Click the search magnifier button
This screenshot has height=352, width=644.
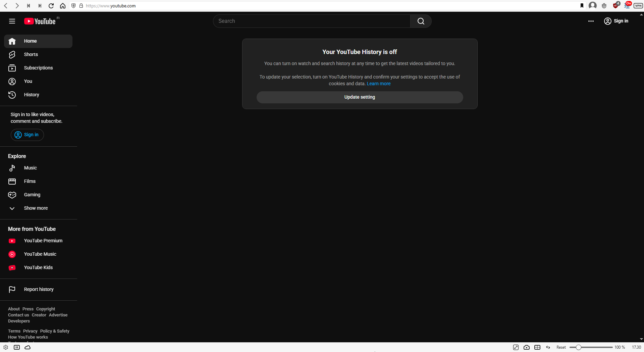point(421,21)
